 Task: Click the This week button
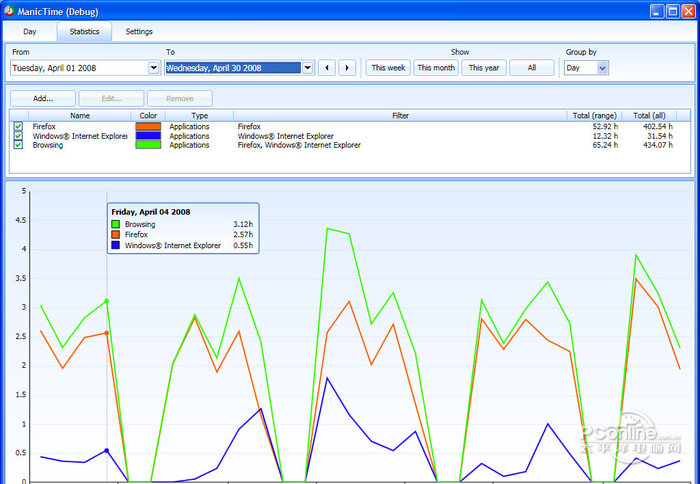point(387,68)
